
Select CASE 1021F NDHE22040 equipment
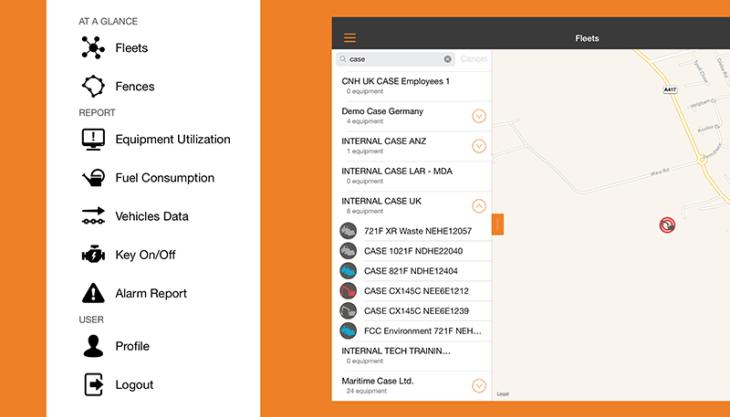click(x=412, y=251)
